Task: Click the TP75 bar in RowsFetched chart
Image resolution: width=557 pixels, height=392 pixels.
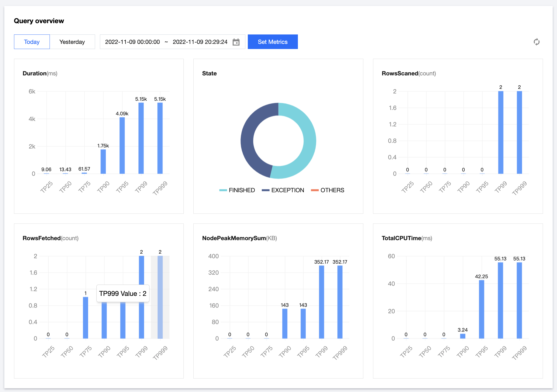Action: point(85,318)
